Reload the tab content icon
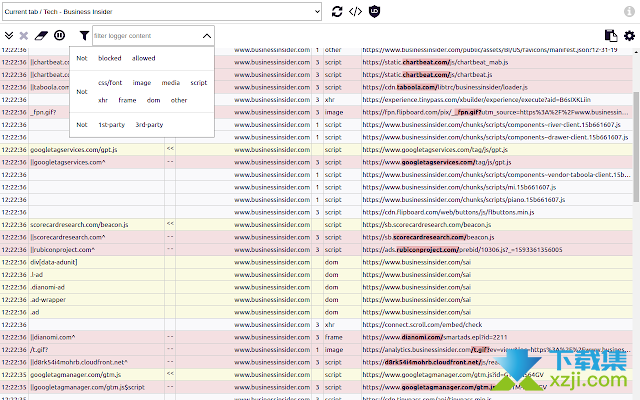 coord(337,11)
